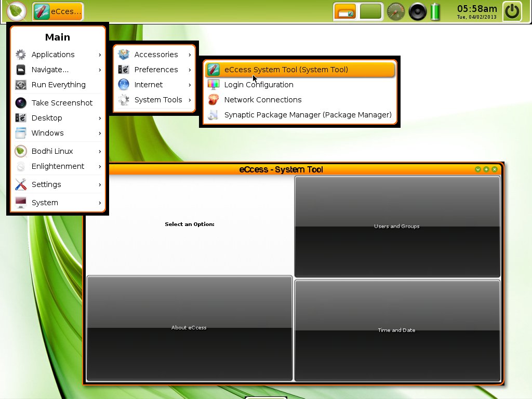Expand the Applications submenu arrow
The height and width of the screenshot is (399, 532).
point(100,55)
